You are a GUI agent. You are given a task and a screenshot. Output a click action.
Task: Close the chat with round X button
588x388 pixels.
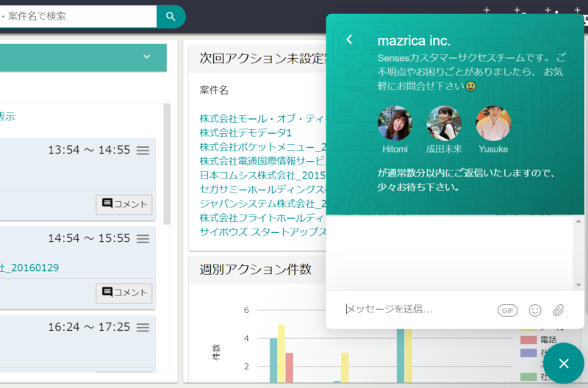[x=564, y=363]
